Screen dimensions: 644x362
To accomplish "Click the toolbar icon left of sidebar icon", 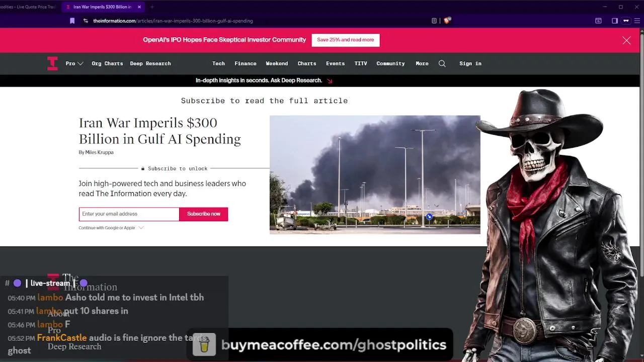I will (598, 21).
